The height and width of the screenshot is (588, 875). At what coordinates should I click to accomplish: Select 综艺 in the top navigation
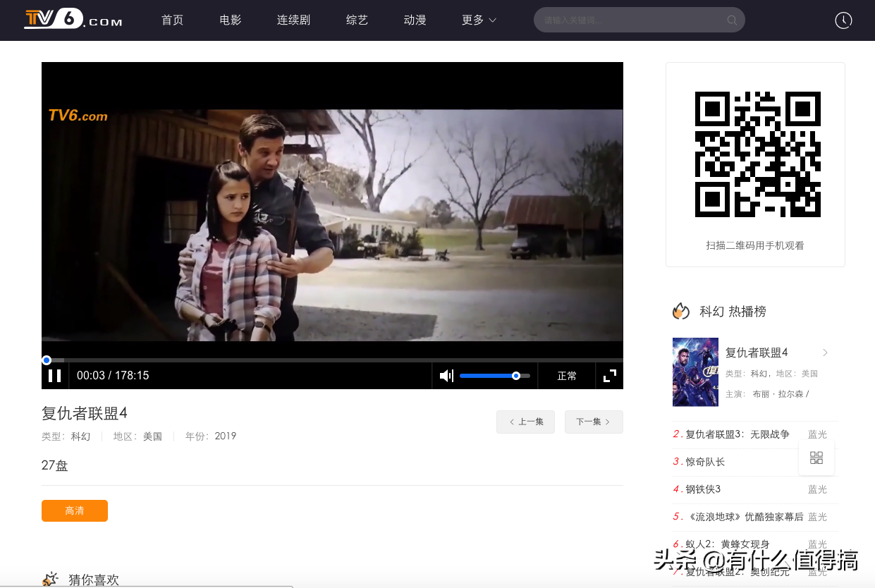pyautogui.click(x=357, y=20)
